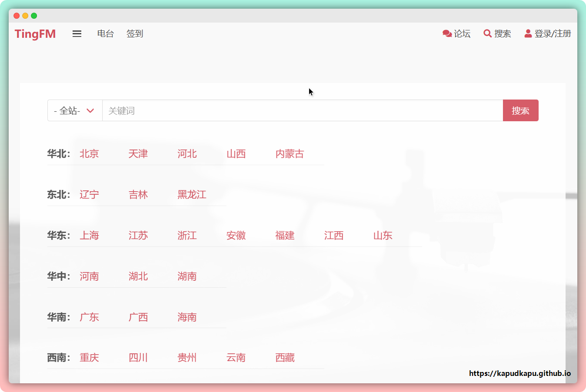586x392 pixels.
Task: Click the red window close dot
Action: pos(17,16)
